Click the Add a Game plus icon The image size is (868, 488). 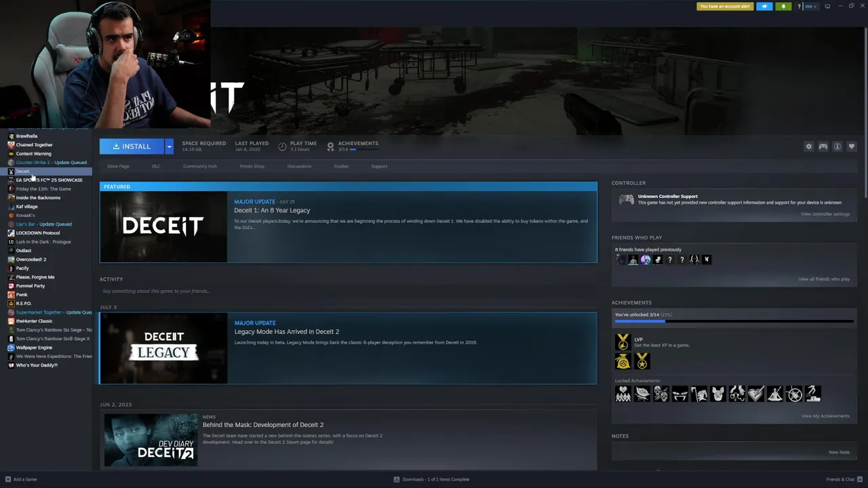pyautogui.click(x=8, y=479)
